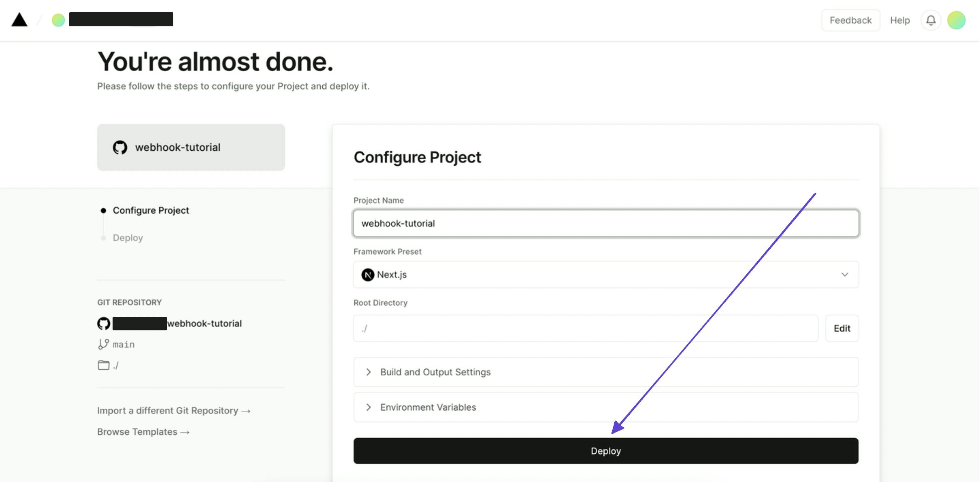The width and height of the screenshot is (980, 482).
Task: Click Import a different Git Repository link
Action: tap(174, 410)
